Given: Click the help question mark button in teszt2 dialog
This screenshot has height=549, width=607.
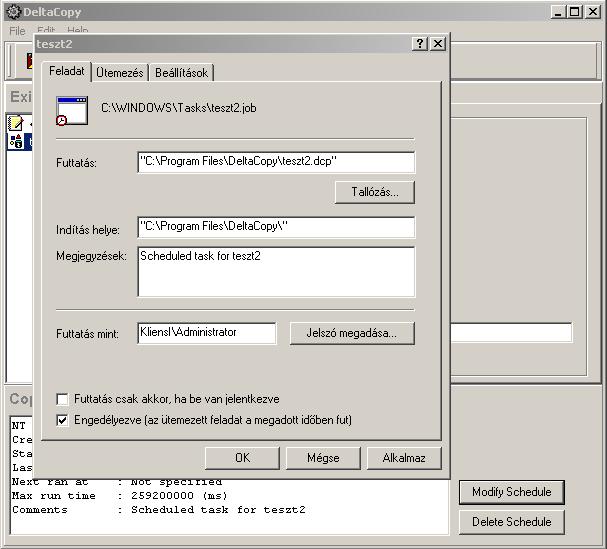Looking at the screenshot, I should (x=420, y=44).
